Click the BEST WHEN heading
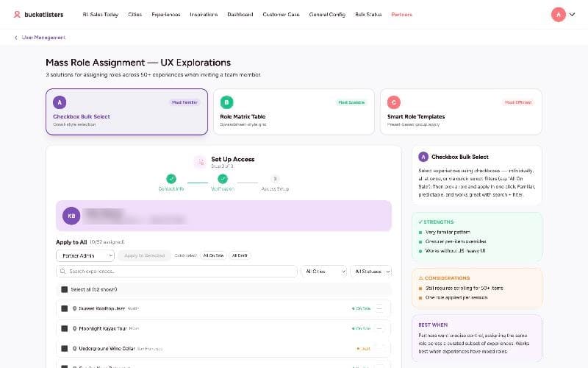588x368 pixels. pyautogui.click(x=433, y=325)
